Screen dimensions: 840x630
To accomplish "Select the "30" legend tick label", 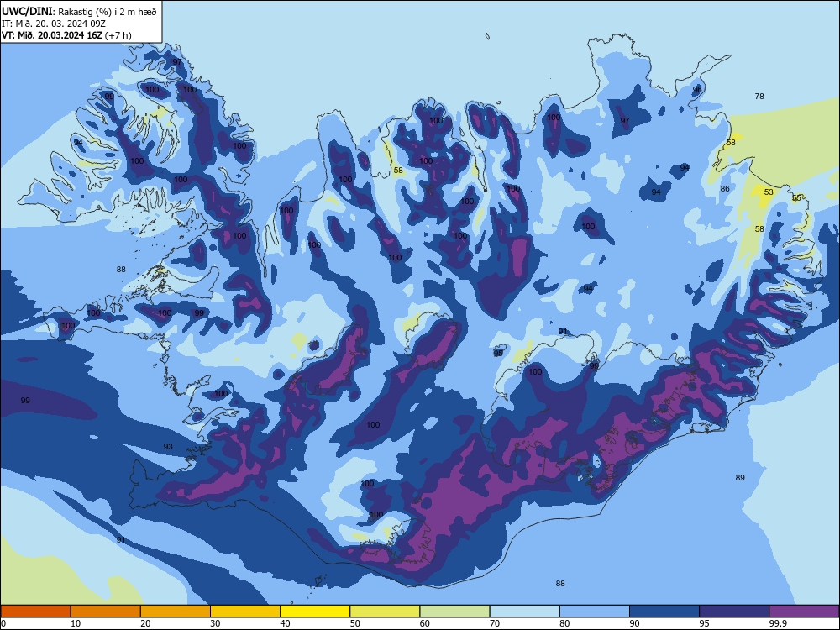I will (215, 623).
